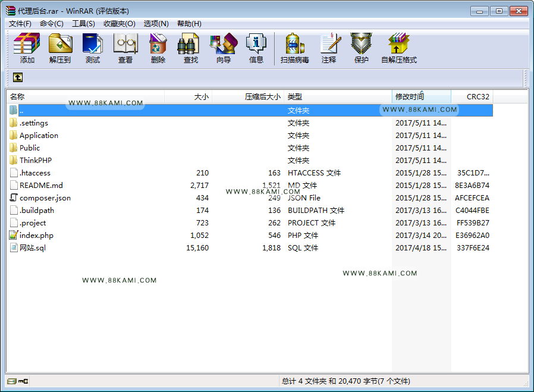Open the 收藏夹(O) menu
The width and height of the screenshot is (534, 392).
coord(120,24)
